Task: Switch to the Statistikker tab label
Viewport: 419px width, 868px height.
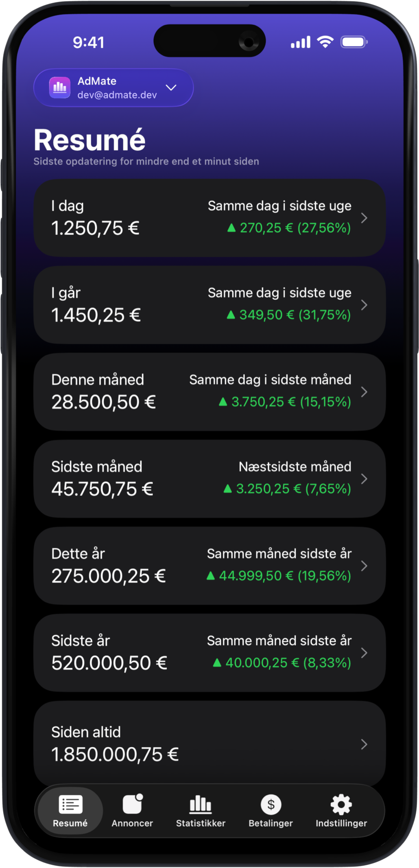Action: tap(201, 823)
